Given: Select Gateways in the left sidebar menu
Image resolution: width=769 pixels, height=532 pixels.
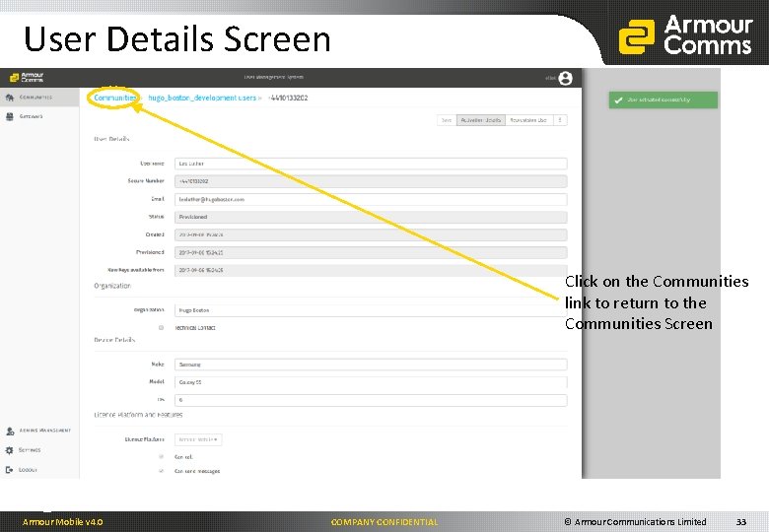Looking at the screenshot, I should pyautogui.click(x=31, y=116).
